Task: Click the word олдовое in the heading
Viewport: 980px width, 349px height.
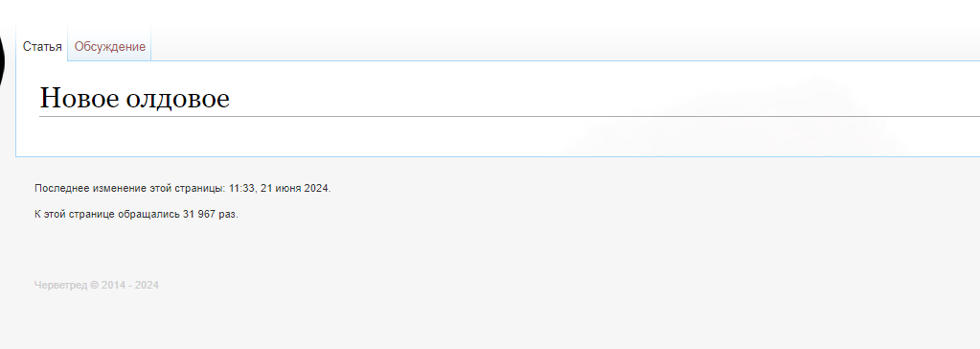Action: pos(178,98)
